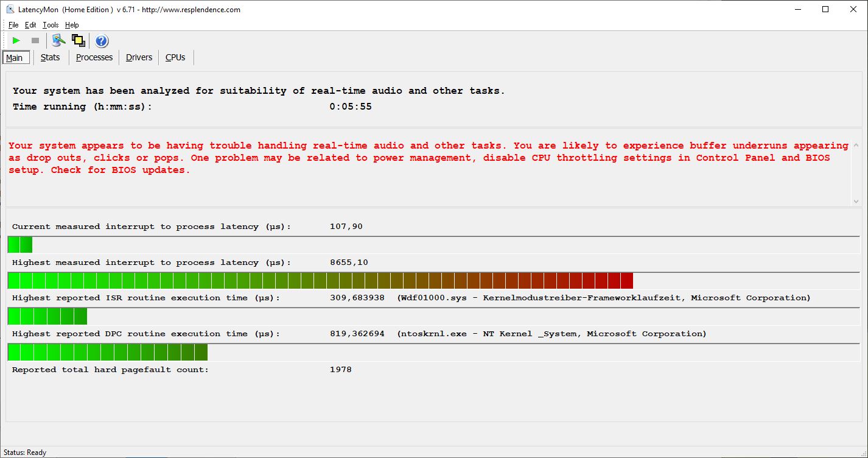The width and height of the screenshot is (868, 458).
Task: Click the 'Reported total hard pagefault count' label
Action: (110, 370)
